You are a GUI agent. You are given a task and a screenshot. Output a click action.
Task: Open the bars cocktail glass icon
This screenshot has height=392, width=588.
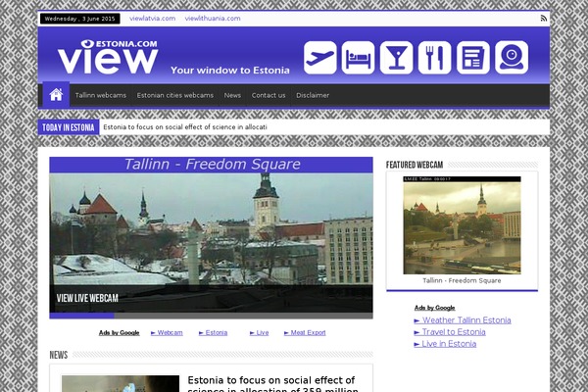tap(396, 58)
